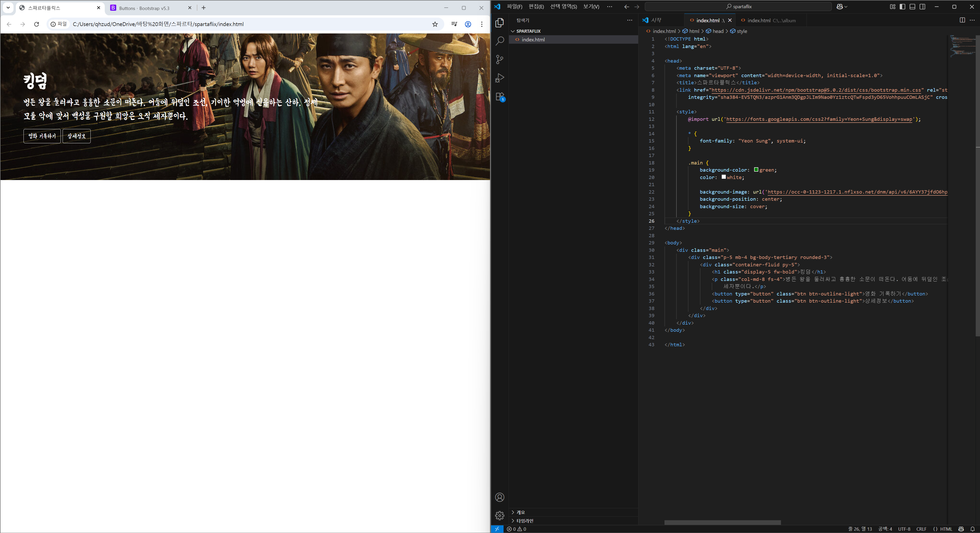Open the 파일(F) menu
Screen dimensions: 980x533
[514, 6]
